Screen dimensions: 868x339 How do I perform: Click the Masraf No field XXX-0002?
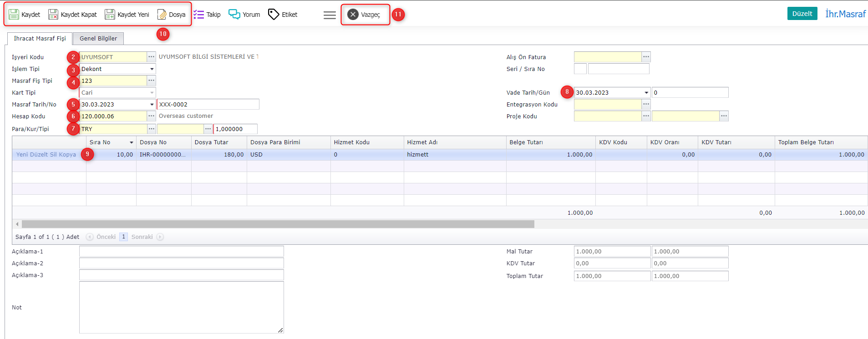208,105
